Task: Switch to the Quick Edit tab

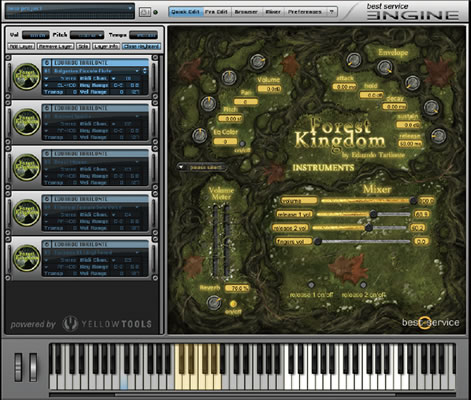Action: tap(185, 12)
